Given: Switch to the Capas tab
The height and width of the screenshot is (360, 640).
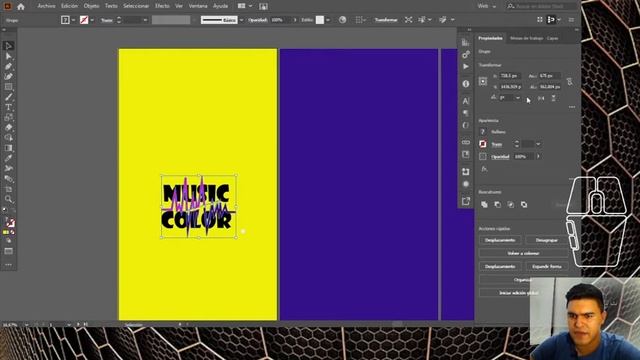Looking at the screenshot, I should 552,38.
